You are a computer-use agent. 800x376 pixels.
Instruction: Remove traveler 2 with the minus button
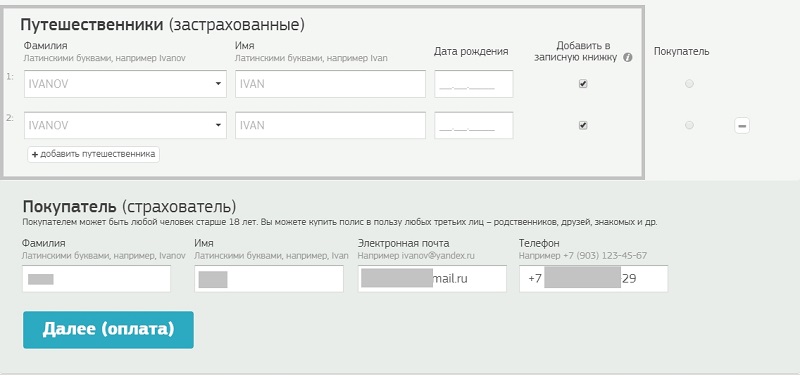(x=742, y=126)
